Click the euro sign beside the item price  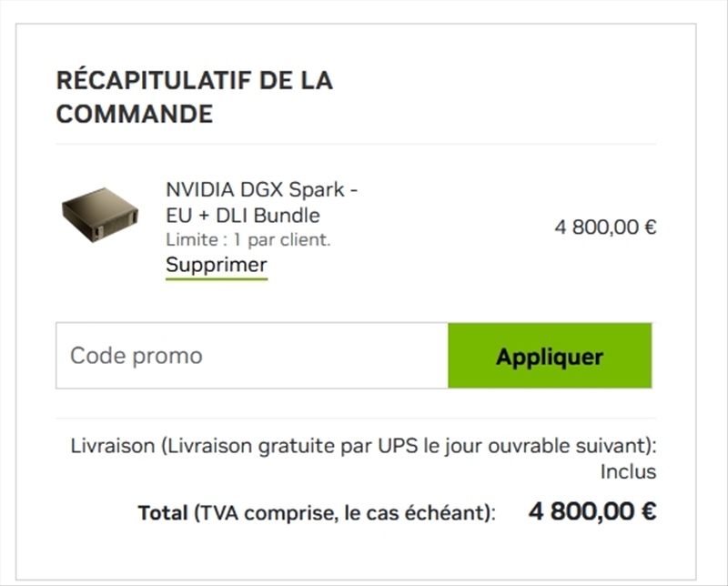point(651,227)
